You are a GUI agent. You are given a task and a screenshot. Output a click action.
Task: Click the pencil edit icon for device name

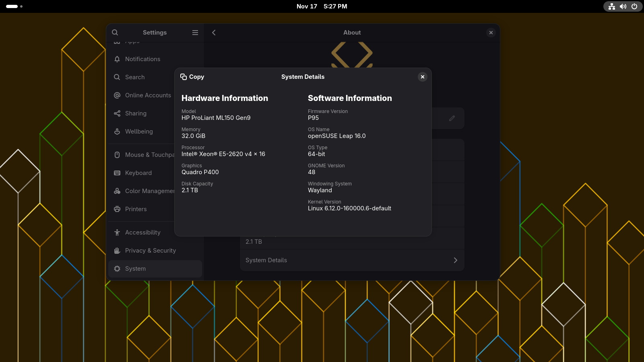pyautogui.click(x=452, y=118)
